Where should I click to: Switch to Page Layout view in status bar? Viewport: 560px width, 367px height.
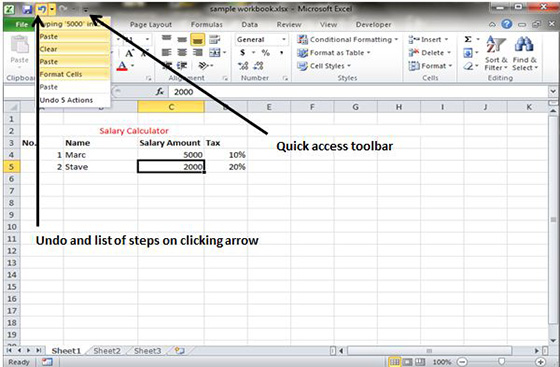[x=407, y=362]
